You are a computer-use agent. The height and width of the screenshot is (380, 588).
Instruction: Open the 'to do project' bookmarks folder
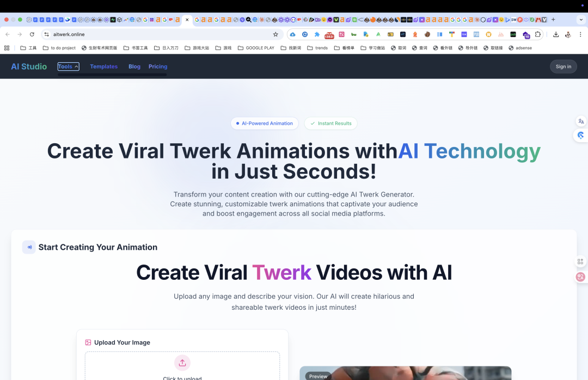(x=59, y=48)
